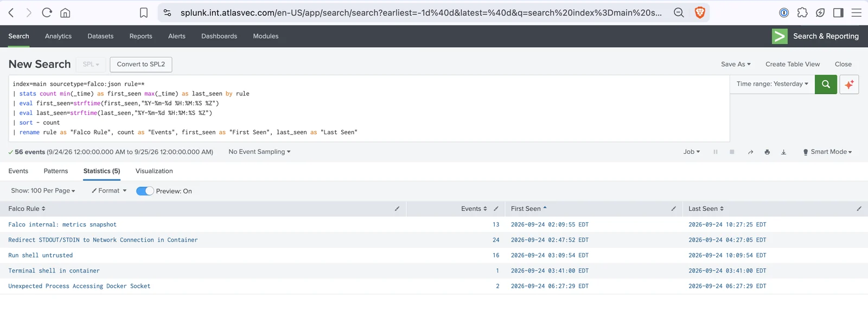The height and width of the screenshot is (330, 868).
Task: Bookmark this page
Action: (144, 12)
